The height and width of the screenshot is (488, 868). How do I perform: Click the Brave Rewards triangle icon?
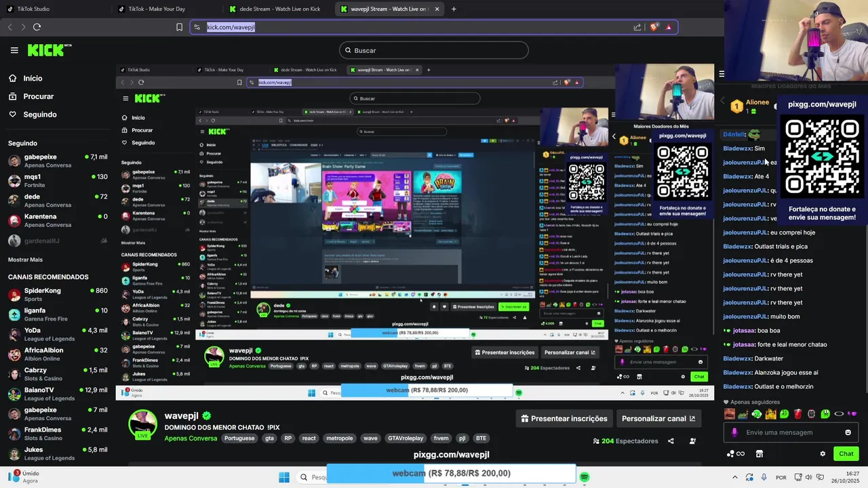[x=669, y=27]
